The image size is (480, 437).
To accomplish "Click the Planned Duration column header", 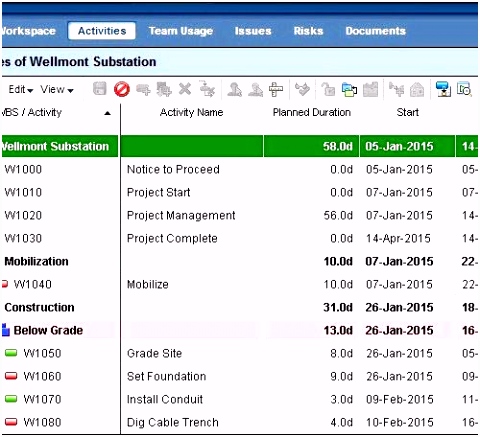I will pyautogui.click(x=312, y=112).
